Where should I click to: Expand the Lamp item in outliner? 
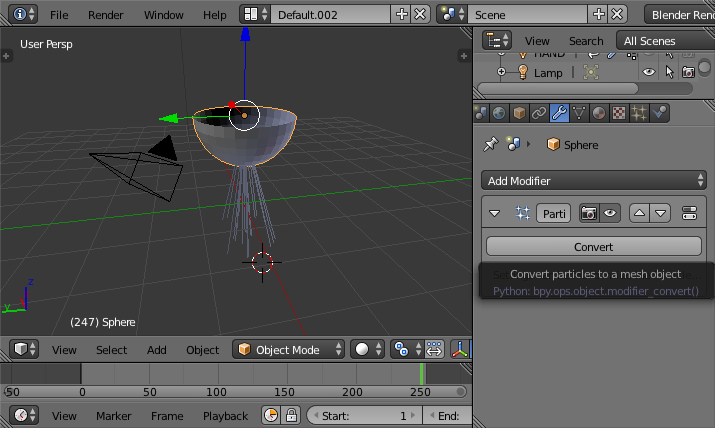501,72
